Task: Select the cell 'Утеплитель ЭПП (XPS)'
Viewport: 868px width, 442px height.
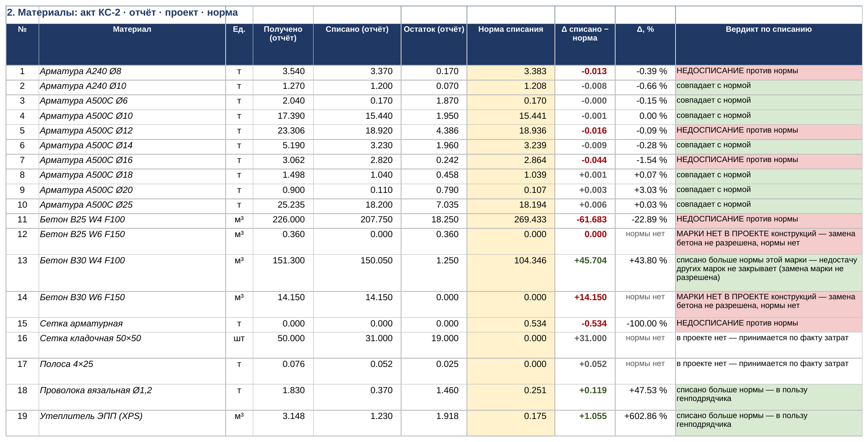Action: (x=132, y=423)
